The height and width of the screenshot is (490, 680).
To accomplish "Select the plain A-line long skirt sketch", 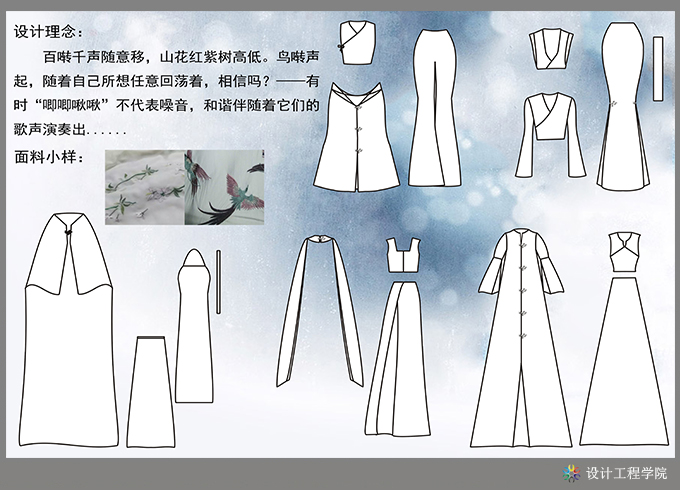I will pyautogui.click(x=624, y=362).
